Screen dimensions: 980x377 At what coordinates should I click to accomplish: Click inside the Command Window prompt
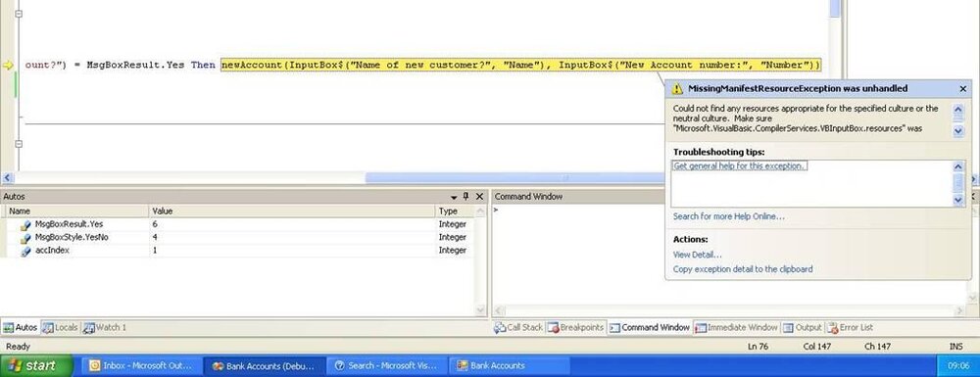pos(496,211)
